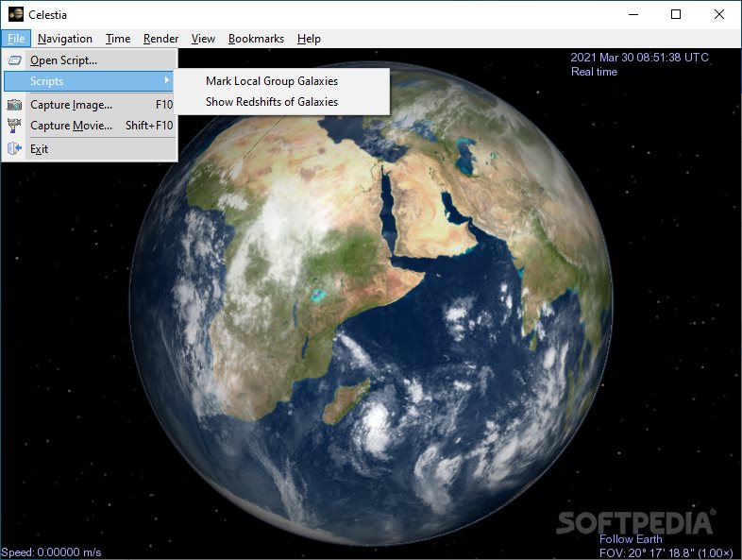Expand the Scripts submenu arrow
The width and height of the screenshot is (742, 560).
[166, 80]
